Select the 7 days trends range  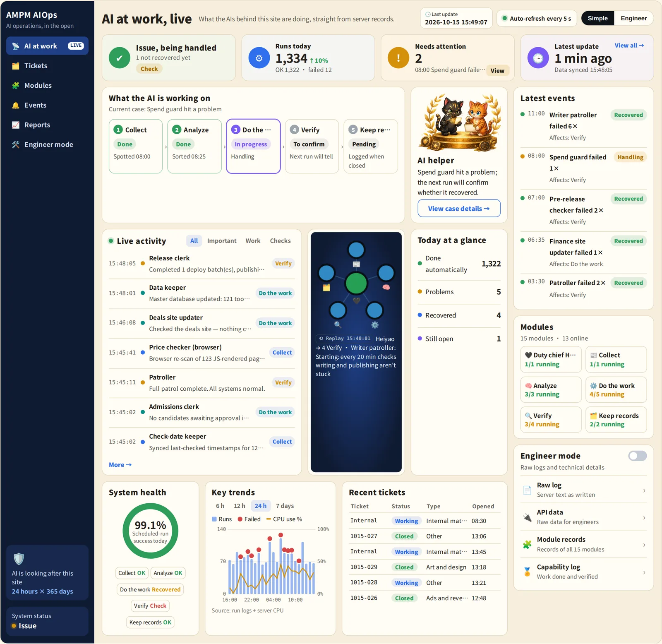(x=285, y=506)
